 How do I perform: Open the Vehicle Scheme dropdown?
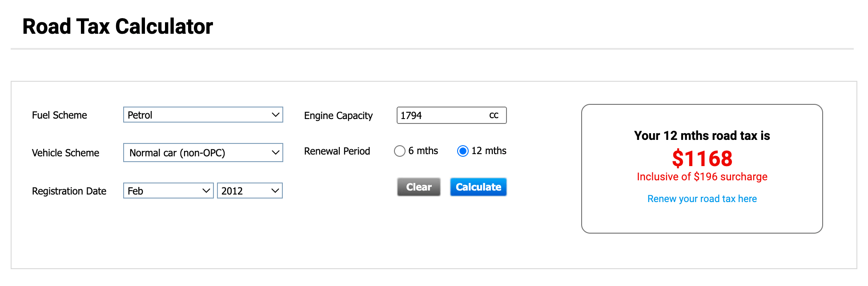point(203,152)
